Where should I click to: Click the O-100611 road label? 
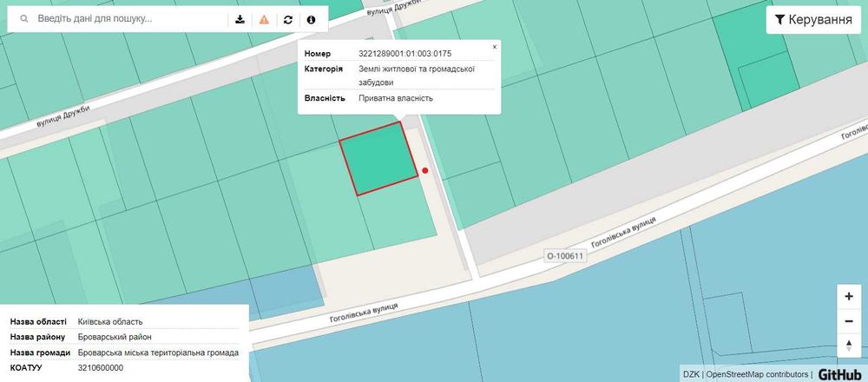[565, 256]
